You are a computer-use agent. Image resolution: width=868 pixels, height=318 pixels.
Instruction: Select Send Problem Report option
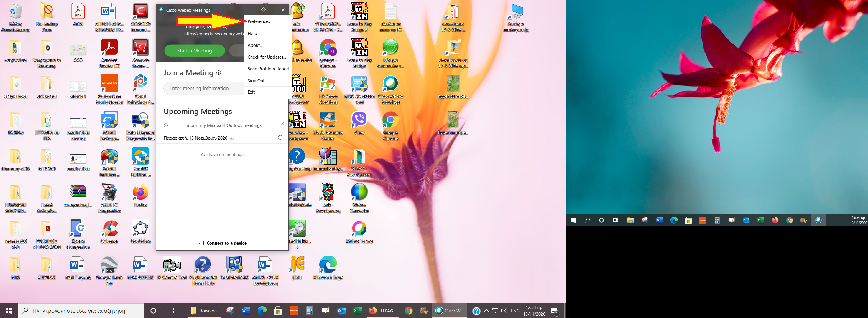tap(268, 69)
